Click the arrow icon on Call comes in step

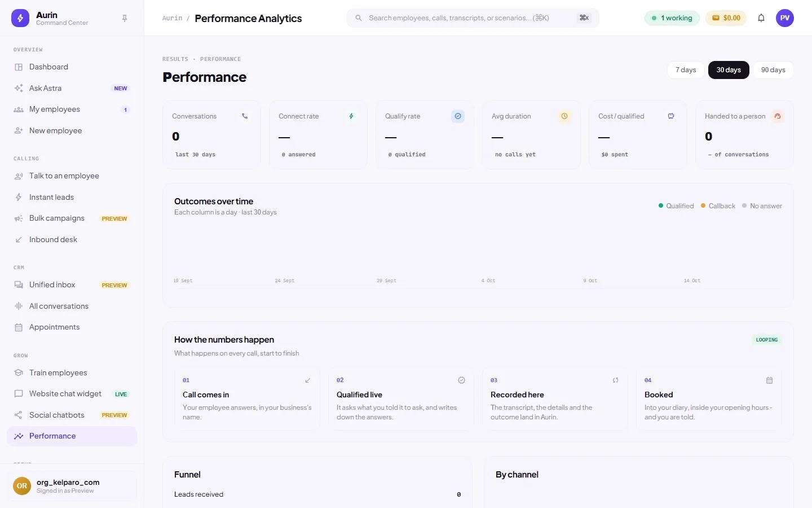click(x=308, y=380)
